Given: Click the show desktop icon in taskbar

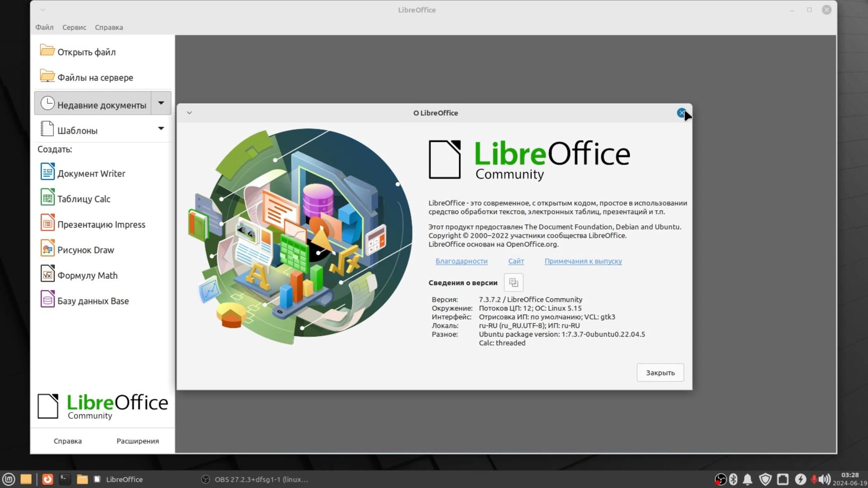Looking at the screenshot, I should (x=26, y=479).
